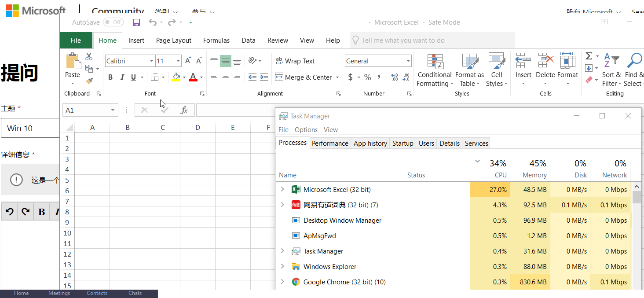Toggle Wrap Text
This screenshot has width=644, height=298.
tap(295, 61)
